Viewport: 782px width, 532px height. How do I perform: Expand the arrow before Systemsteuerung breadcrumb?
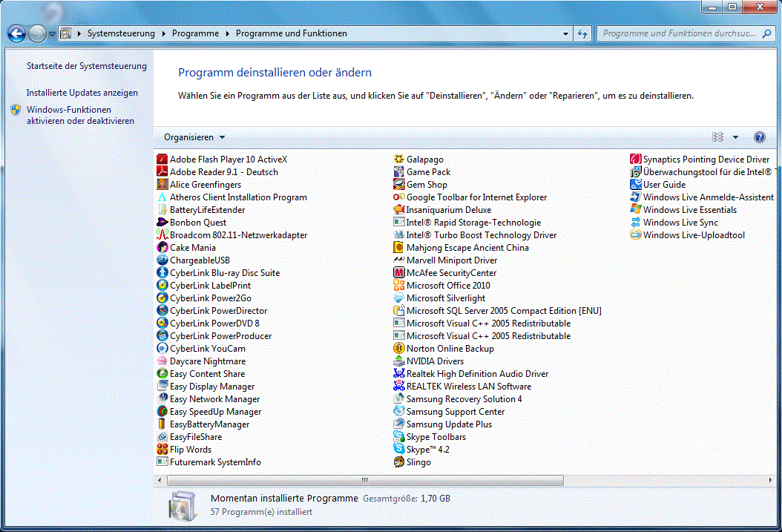click(x=79, y=33)
